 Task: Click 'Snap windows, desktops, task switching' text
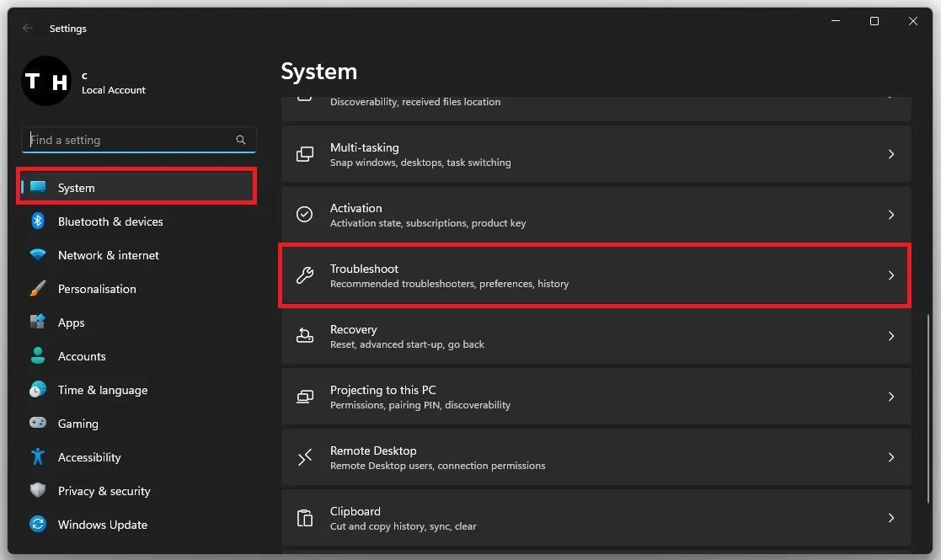[x=420, y=163]
